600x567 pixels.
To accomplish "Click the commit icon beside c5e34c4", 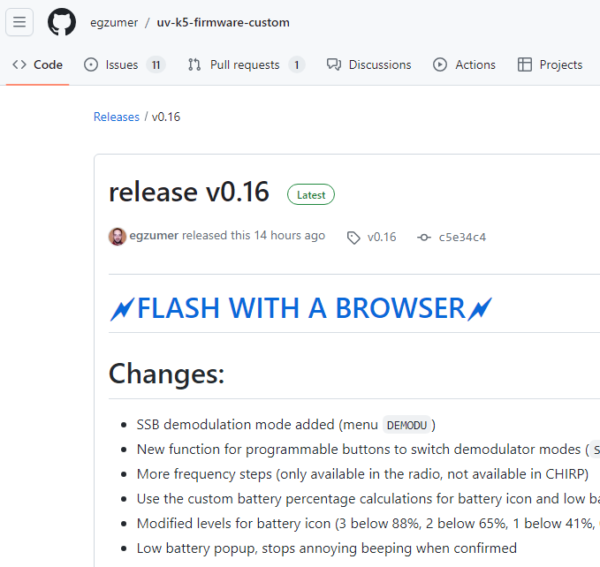I will (424, 237).
